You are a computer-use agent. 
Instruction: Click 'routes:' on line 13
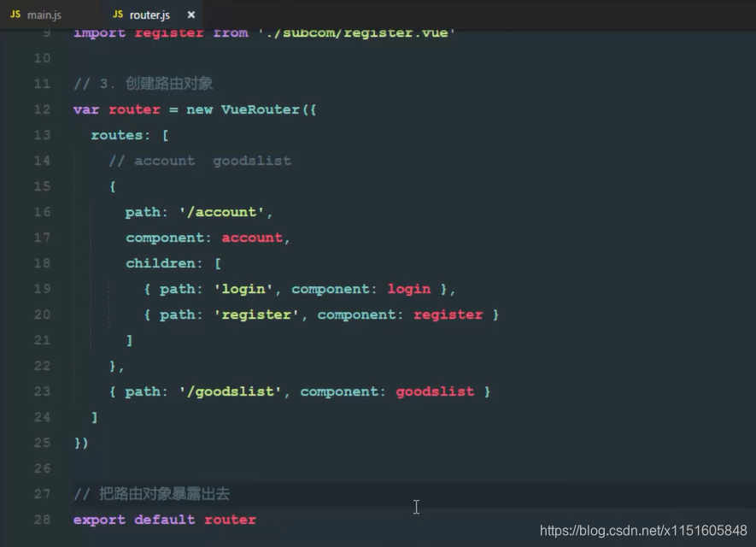coord(120,135)
